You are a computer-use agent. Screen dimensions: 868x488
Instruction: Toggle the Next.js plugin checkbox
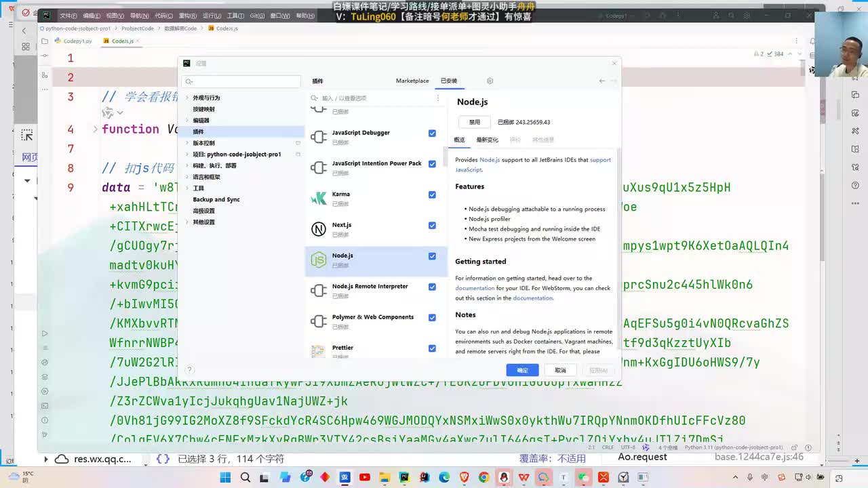tap(432, 226)
